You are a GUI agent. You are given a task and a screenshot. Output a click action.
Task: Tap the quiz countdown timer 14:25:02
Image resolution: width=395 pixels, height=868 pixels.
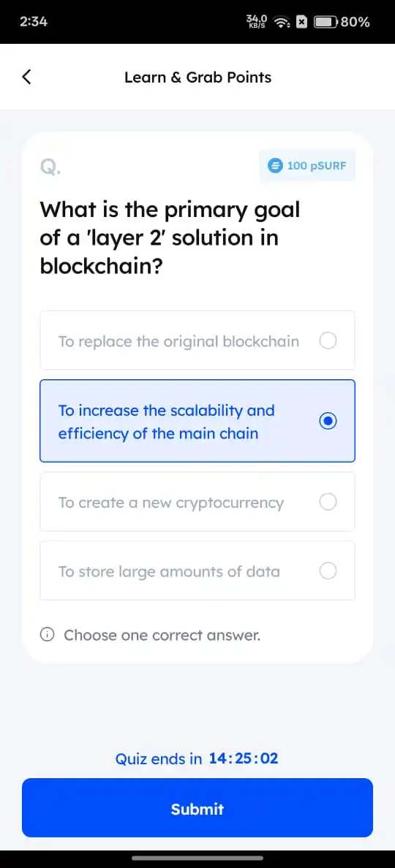click(x=243, y=758)
